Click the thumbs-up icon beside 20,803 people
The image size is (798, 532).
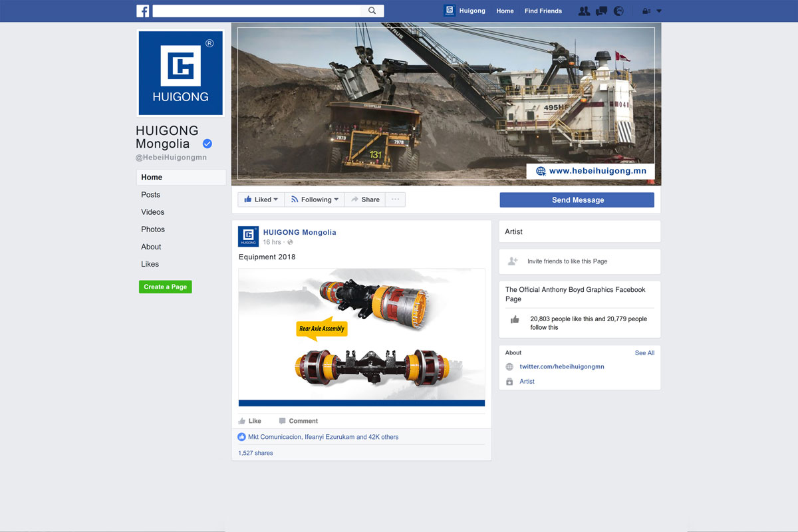[x=515, y=320]
